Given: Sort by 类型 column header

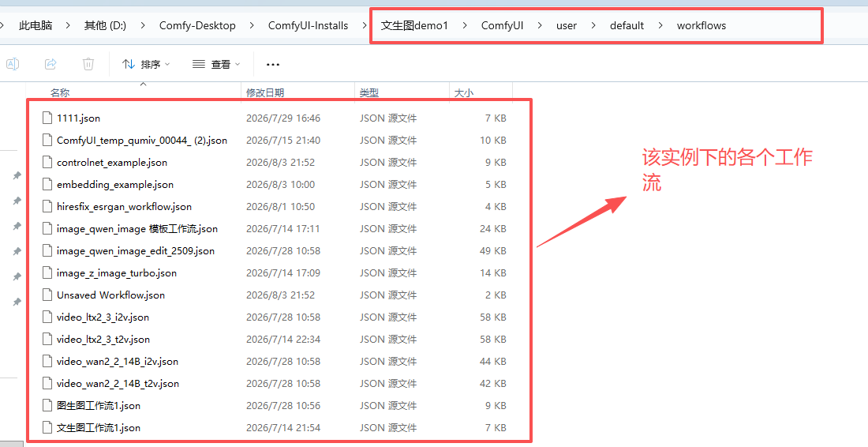Looking at the screenshot, I should [369, 93].
